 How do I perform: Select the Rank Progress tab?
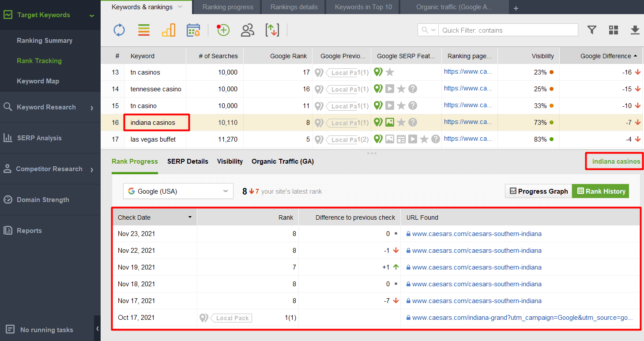click(135, 161)
